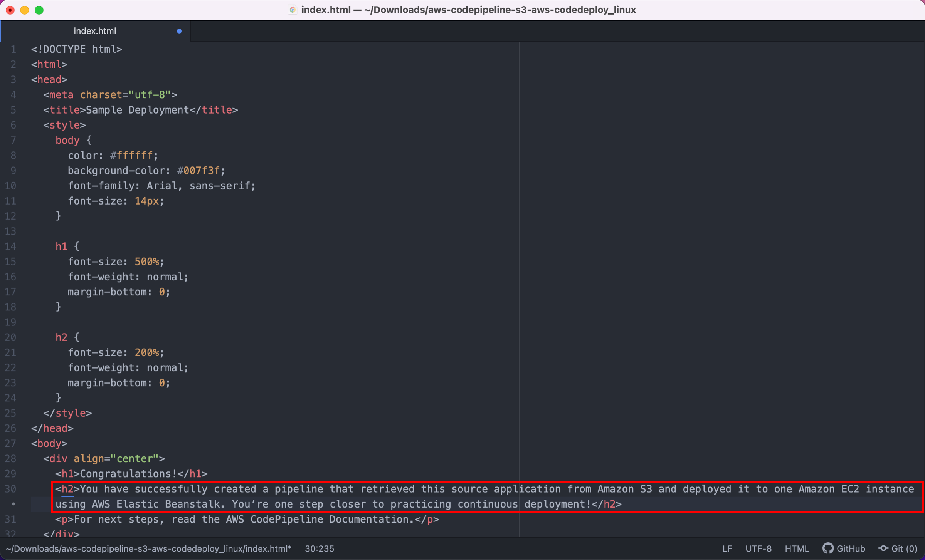Click line number 27 in the gutter

coord(10,444)
